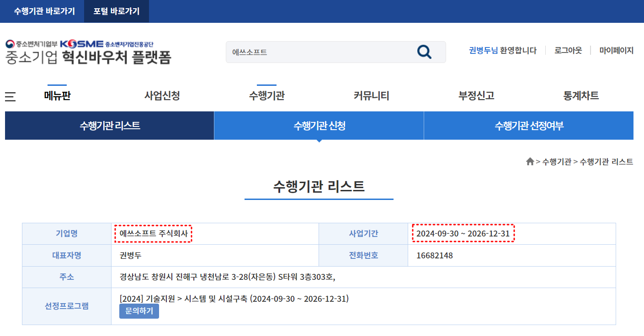Open 포털 바로가기 top tab
This screenshot has width=644, height=336.
pyautogui.click(x=117, y=11)
